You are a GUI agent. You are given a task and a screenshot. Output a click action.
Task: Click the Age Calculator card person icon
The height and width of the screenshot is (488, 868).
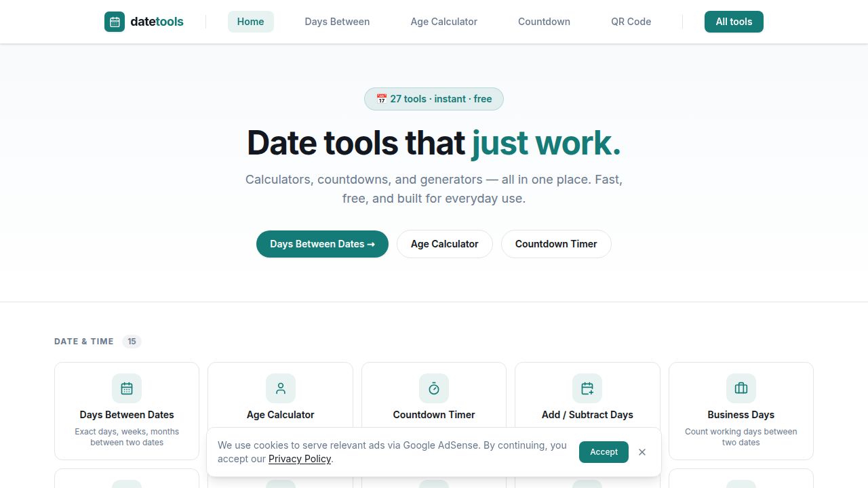click(281, 388)
